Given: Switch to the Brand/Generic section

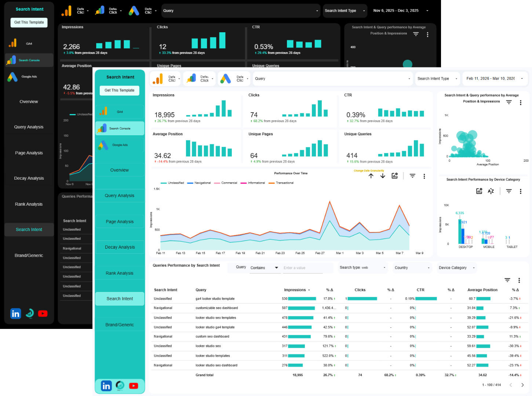Looking at the screenshot, I should (120, 324).
